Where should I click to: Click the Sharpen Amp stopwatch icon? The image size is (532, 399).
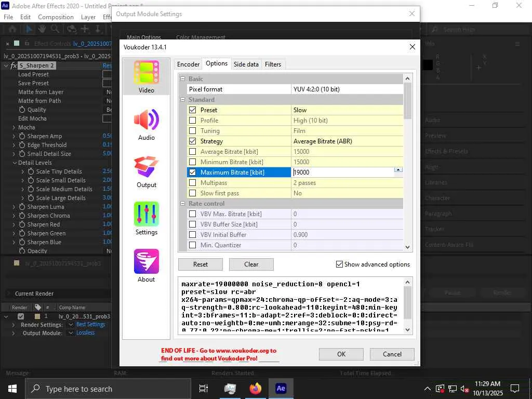(x=22, y=136)
